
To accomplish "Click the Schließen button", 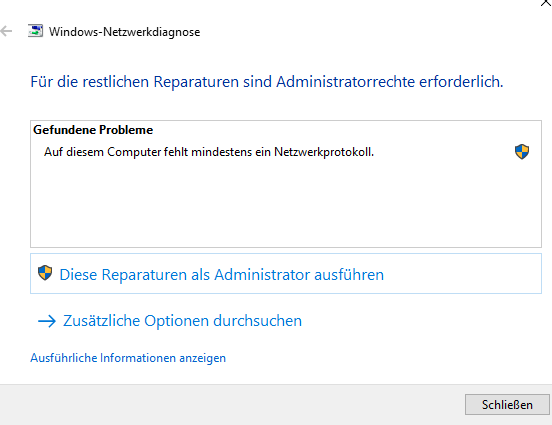I will click(507, 405).
